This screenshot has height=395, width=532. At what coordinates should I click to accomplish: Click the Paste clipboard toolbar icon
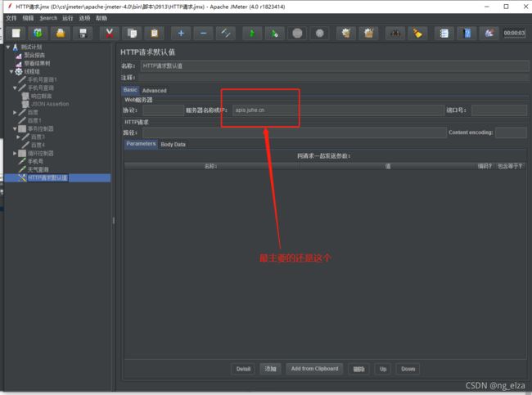click(x=155, y=34)
